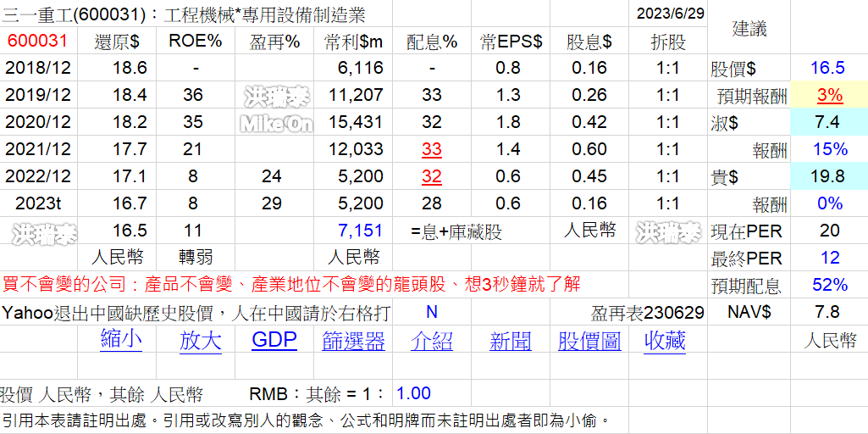Open the GDP link
Viewport: 868px width, 434px height.
tap(274, 340)
